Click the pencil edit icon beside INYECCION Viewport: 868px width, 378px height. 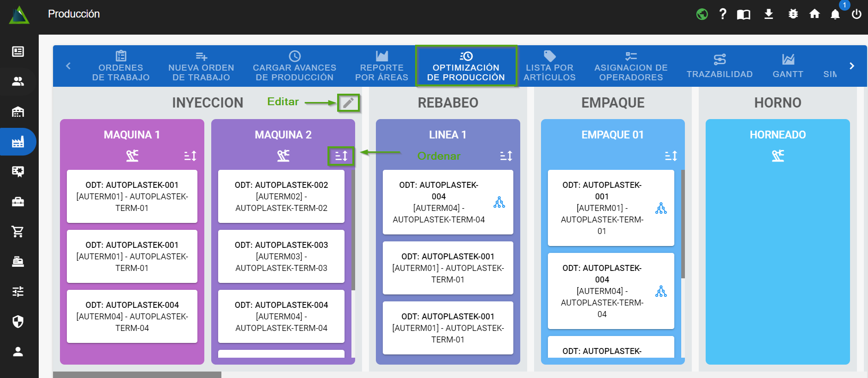[348, 102]
